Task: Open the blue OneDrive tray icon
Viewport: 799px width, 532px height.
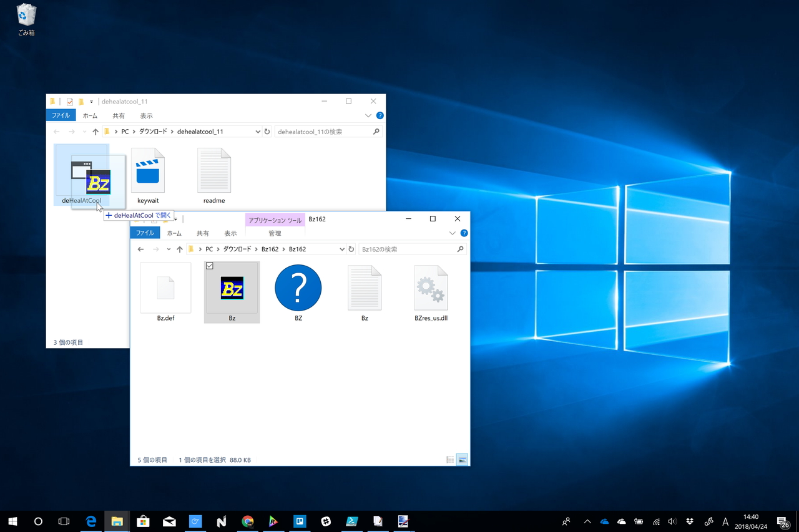Action: (604, 521)
